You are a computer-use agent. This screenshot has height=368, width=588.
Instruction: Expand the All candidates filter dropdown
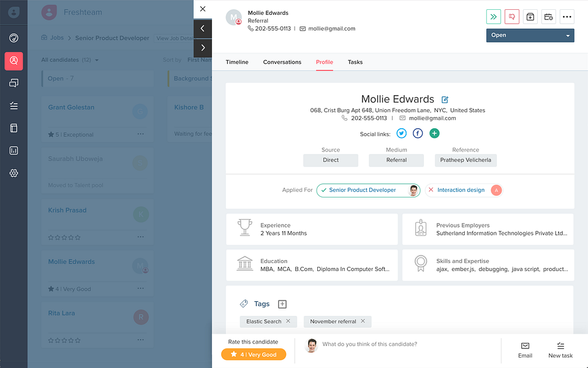70,59
